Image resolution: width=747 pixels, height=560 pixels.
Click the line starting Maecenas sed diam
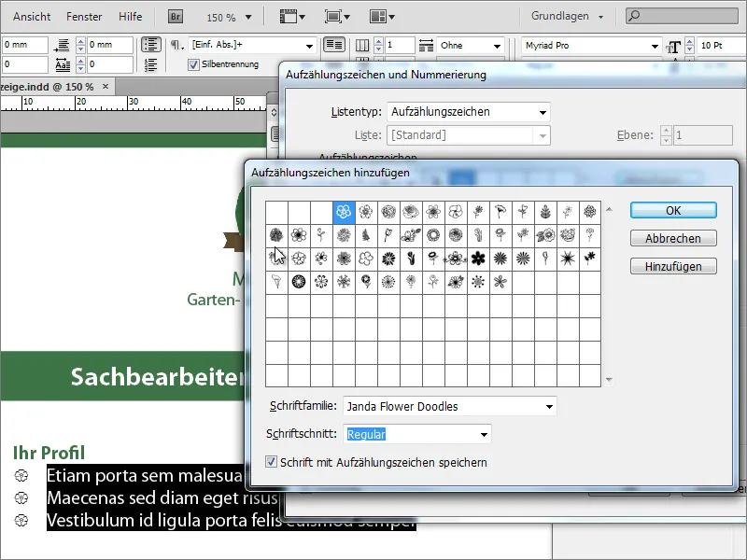click(x=162, y=497)
